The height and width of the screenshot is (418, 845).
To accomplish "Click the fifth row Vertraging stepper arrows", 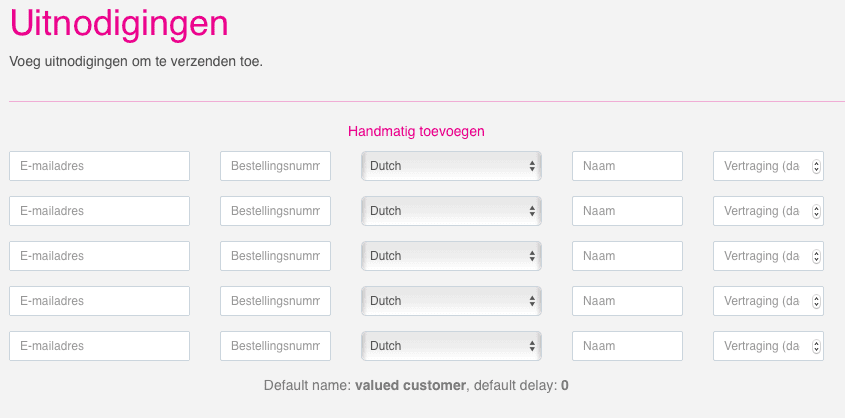I will (x=816, y=346).
